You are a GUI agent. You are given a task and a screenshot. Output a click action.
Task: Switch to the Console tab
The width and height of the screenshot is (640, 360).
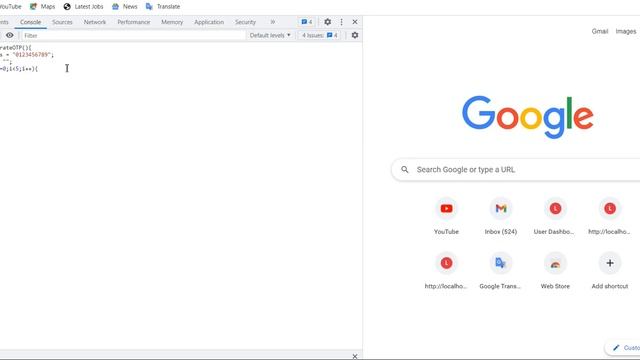31,22
